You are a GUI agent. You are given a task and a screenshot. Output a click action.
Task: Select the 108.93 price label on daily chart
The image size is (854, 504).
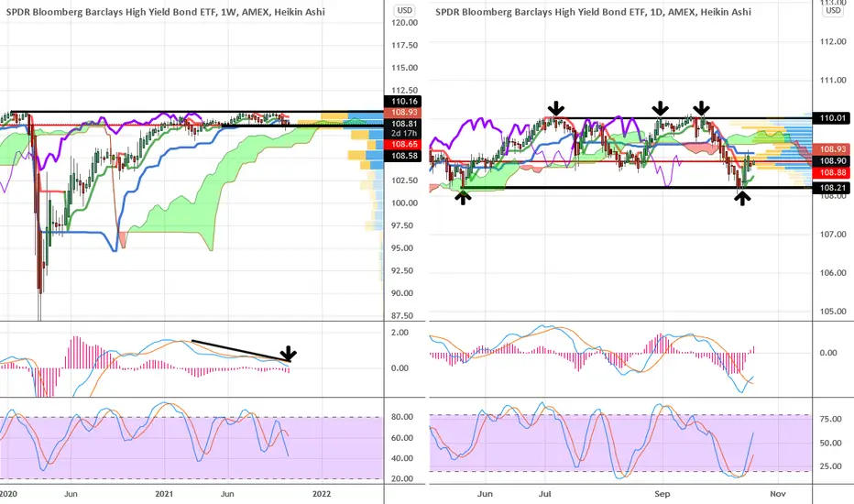(x=831, y=149)
